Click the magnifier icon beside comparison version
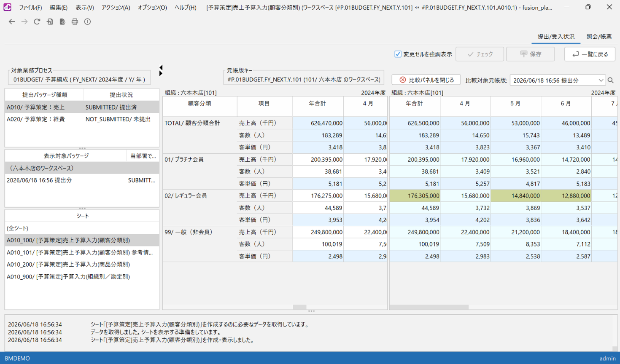Viewport: 620px width, 364px height. coord(611,80)
